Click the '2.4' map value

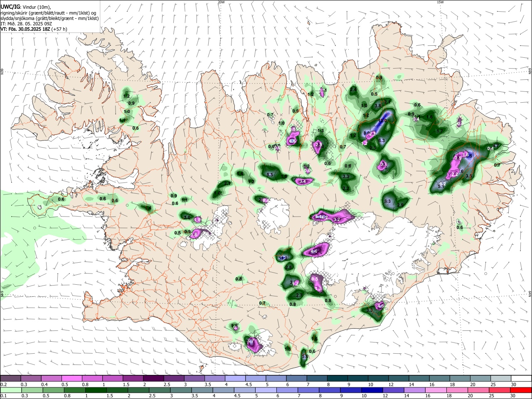(353, 89)
